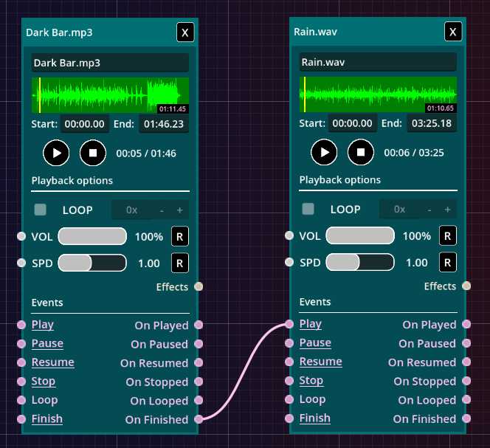Reset volume on Dark Bar.mp3 node
The image size is (490, 448).
coord(180,236)
